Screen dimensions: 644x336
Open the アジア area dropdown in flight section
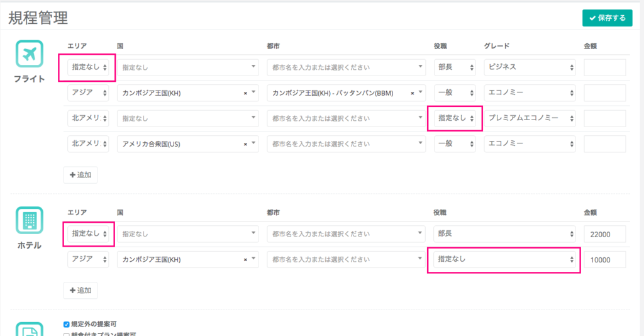tap(88, 93)
